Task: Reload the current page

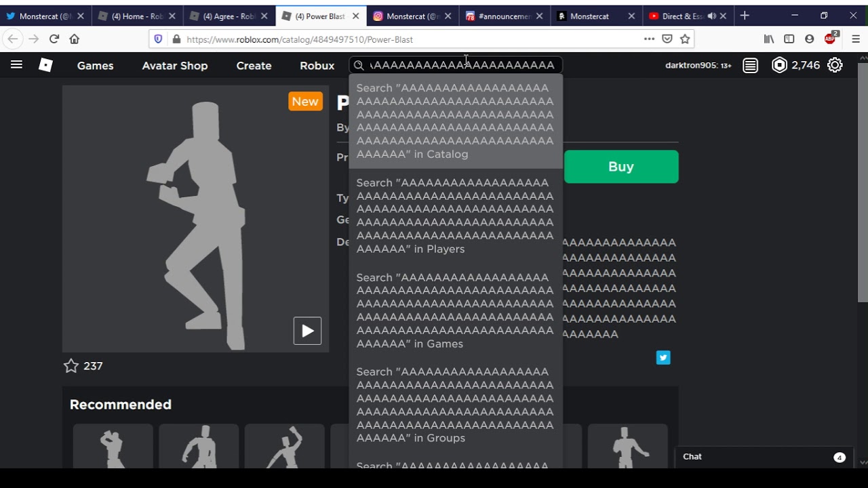Action: coord(54,39)
